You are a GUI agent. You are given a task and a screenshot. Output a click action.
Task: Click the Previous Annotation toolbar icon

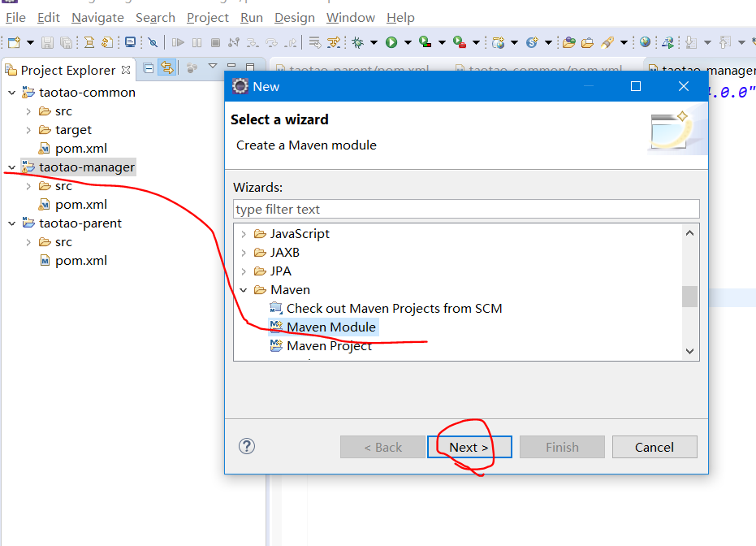(725, 42)
